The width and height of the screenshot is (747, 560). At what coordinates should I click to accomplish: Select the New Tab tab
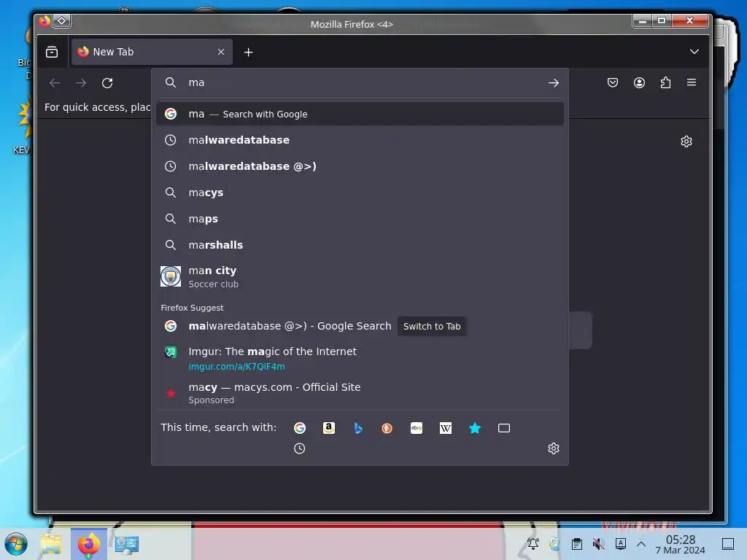pos(152,52)
